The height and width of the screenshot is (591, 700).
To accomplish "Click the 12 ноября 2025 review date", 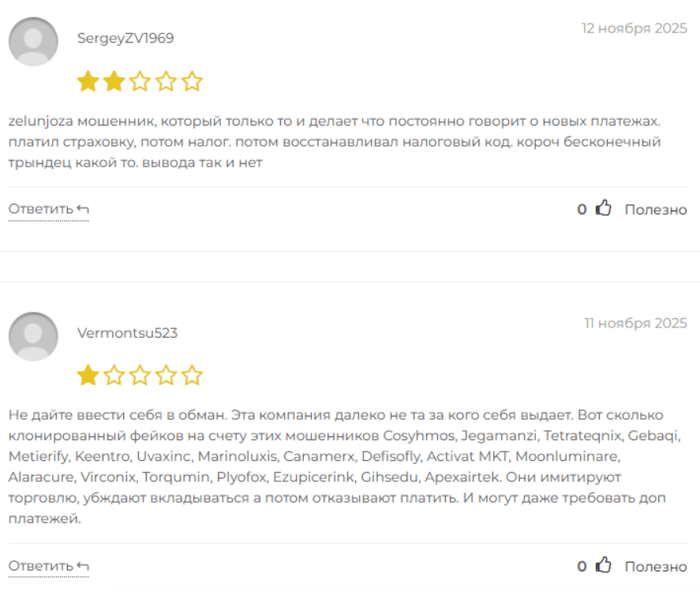I will point(634,28).
